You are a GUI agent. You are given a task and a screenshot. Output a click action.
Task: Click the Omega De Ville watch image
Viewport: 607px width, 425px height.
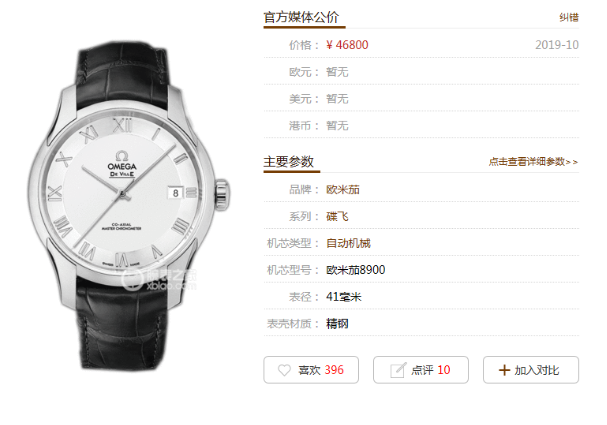pyautogui.click(x=128, y=205)
